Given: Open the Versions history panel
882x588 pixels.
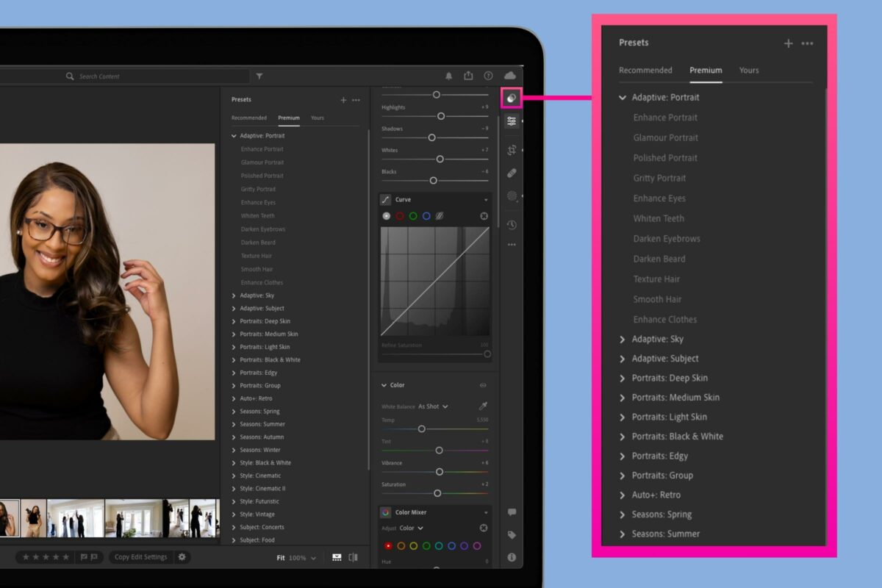Looking at the screenshot, I should coord(512,224).
